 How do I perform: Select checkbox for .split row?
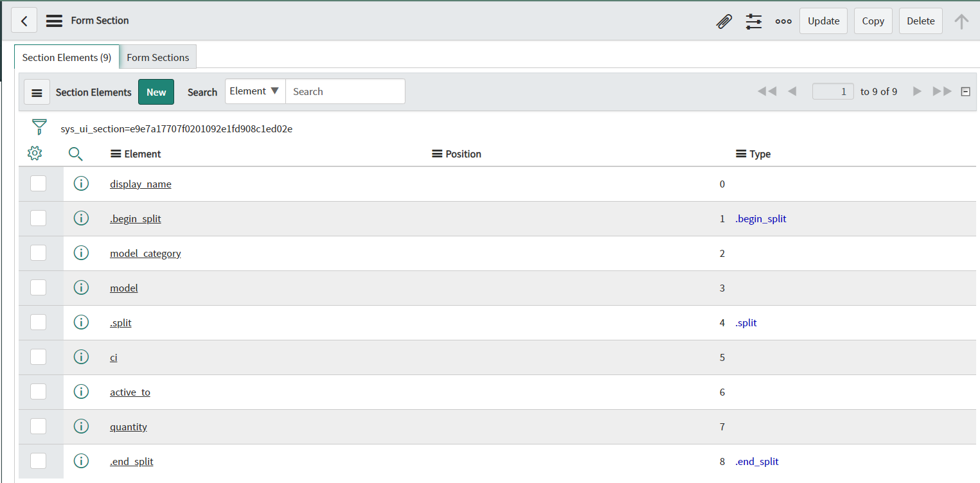tap(38, 322)
